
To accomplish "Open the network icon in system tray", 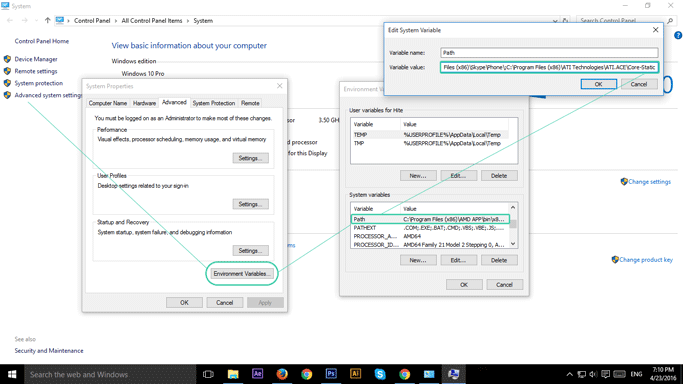I will (582, 374).
